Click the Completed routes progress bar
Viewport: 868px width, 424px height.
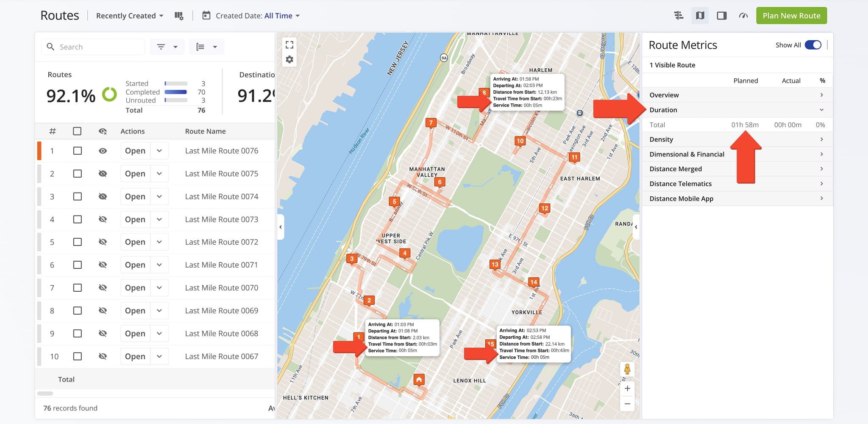click(176, 92)
